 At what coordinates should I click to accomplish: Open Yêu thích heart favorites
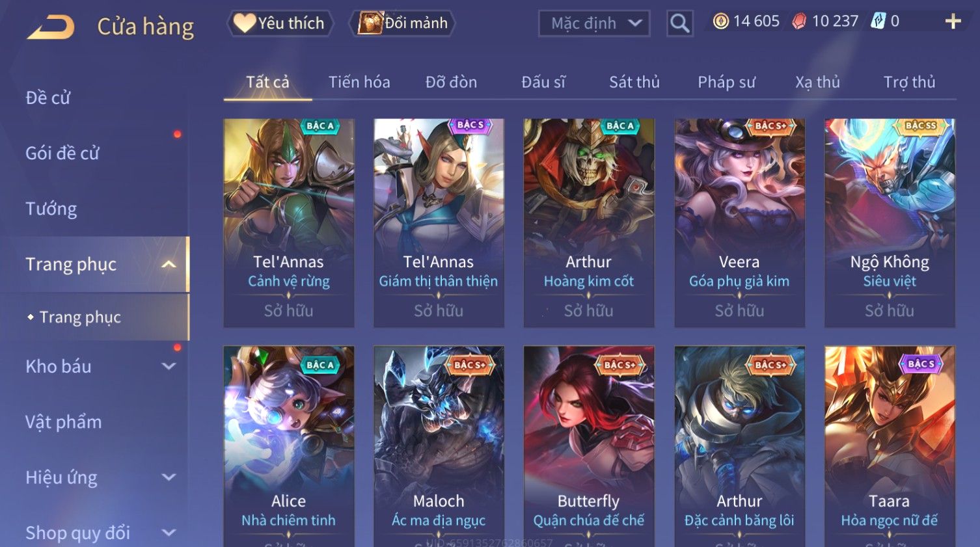pos(280,23)
